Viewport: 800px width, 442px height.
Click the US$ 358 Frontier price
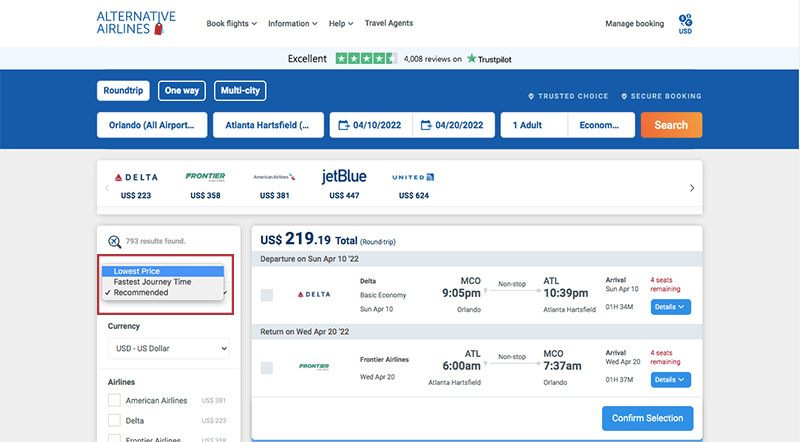[x=205, y=195]
